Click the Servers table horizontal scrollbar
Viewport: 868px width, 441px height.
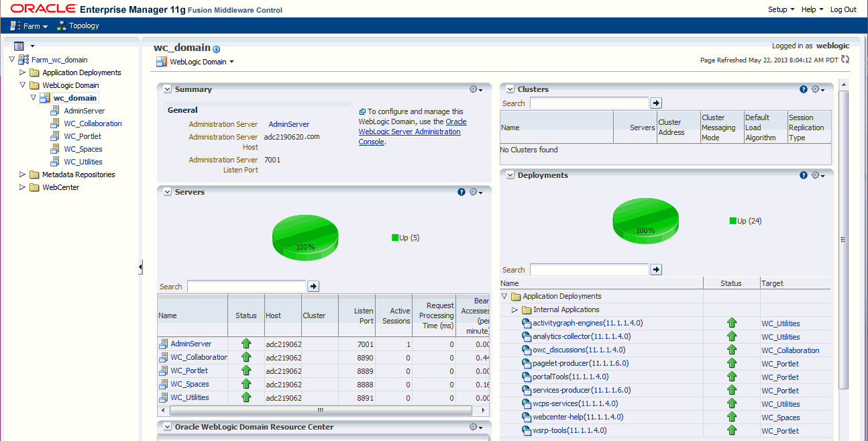[321, 410]
